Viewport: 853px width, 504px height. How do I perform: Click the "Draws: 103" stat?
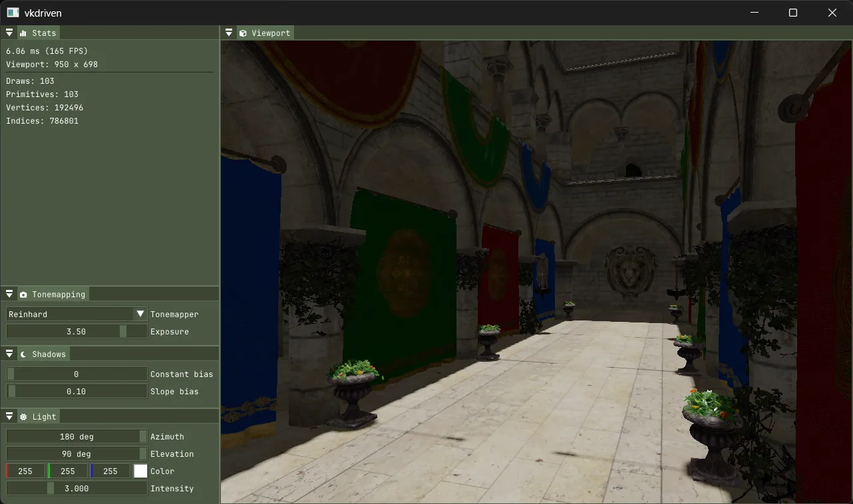click(30, 80)
